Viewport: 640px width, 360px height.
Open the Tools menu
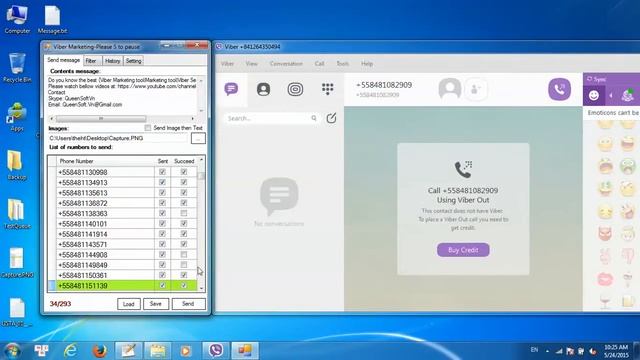(342, 64)
